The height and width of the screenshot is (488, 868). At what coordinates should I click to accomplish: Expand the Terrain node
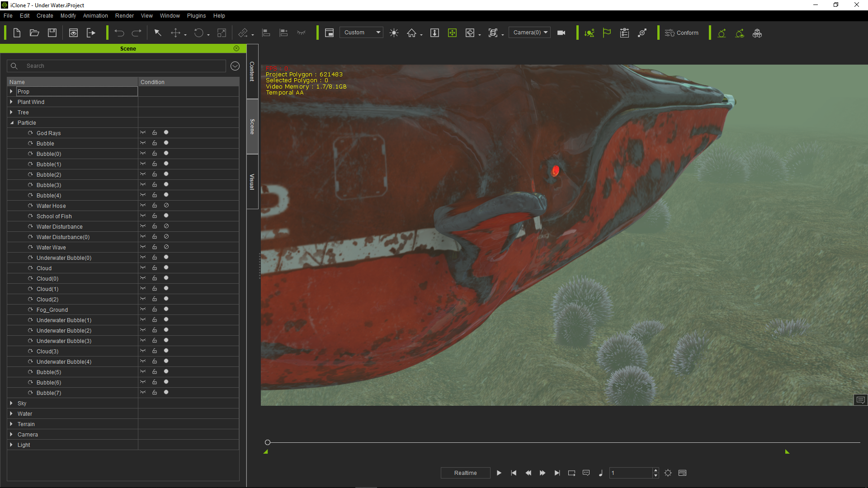[x=11, y=424]
